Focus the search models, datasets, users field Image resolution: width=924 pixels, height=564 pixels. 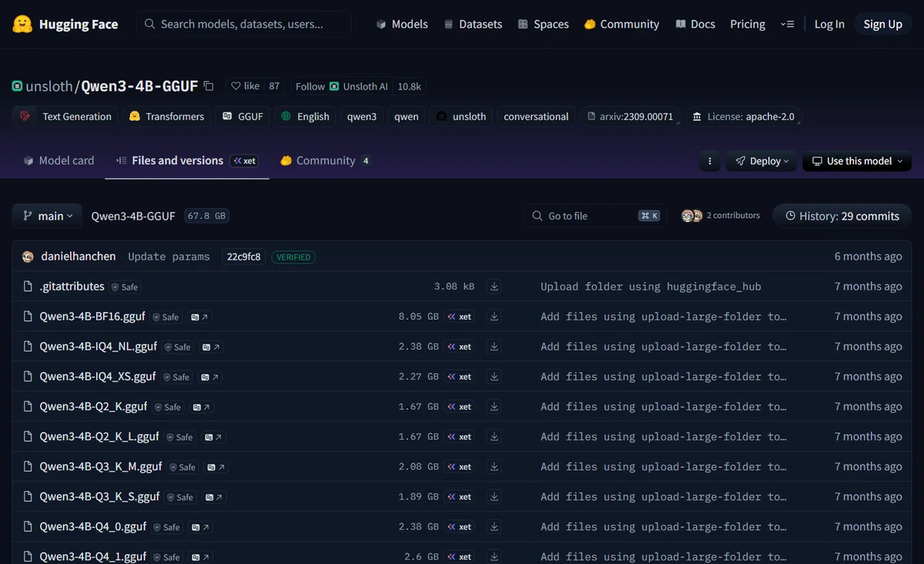(244, 24)
